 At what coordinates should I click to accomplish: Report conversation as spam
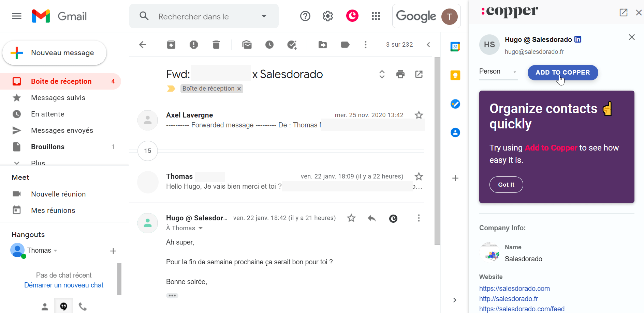click(x=194, y=45)
